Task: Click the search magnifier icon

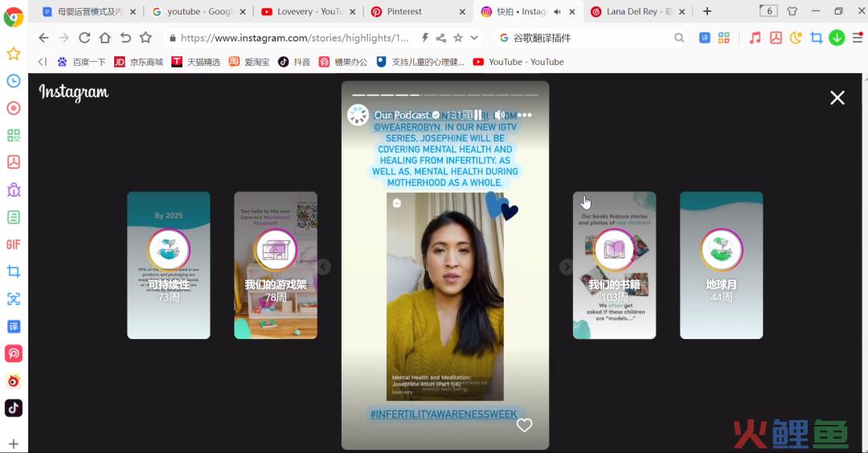Action: tap(678, 38)
